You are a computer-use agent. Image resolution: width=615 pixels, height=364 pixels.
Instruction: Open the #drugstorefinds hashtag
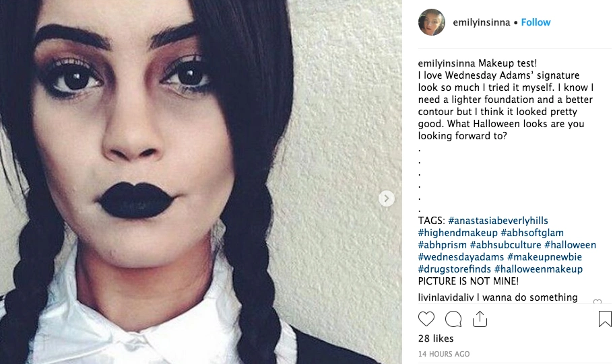pos(455,269)
